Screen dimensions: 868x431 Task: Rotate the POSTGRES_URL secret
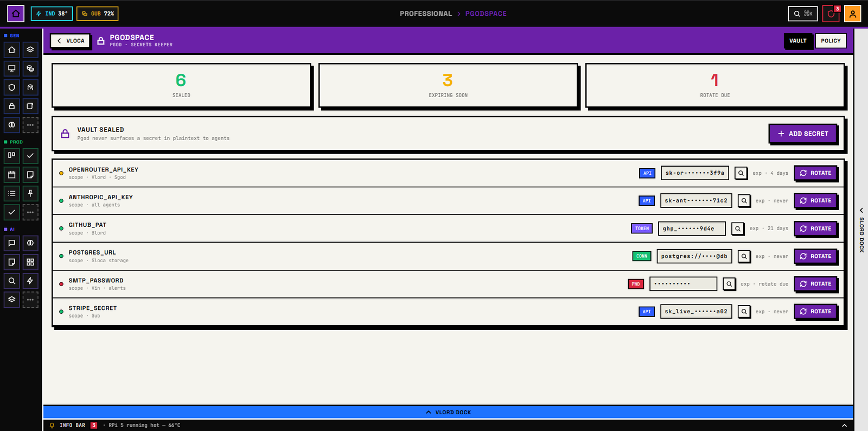pos(815,256)
